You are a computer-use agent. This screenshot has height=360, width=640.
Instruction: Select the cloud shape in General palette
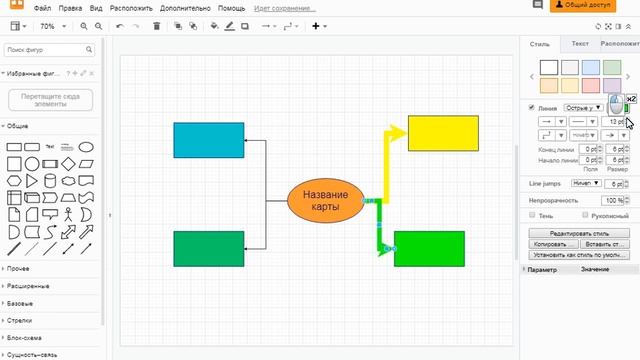68,181
